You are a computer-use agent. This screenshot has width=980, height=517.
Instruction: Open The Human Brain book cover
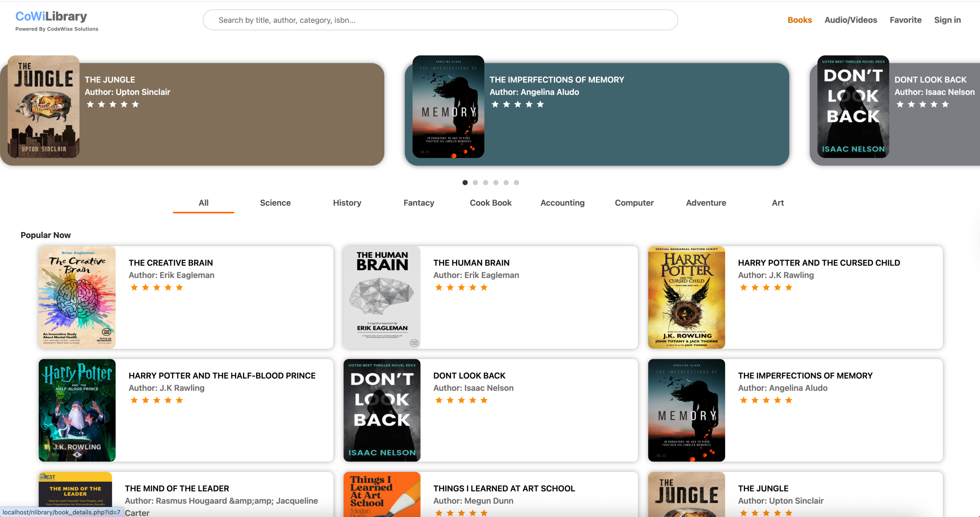(x=382, y=298)
